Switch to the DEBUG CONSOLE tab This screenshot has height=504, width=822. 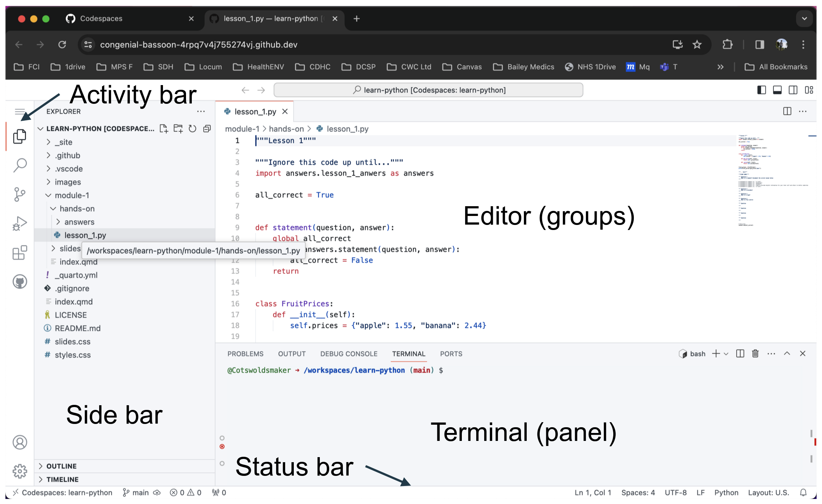pos(349,354)
